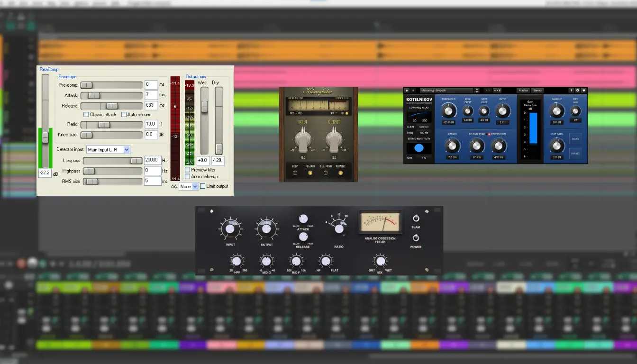637x364 pixels.
Task: Open Kotelnikov settings gear icon
Action: tap(578, 91)
